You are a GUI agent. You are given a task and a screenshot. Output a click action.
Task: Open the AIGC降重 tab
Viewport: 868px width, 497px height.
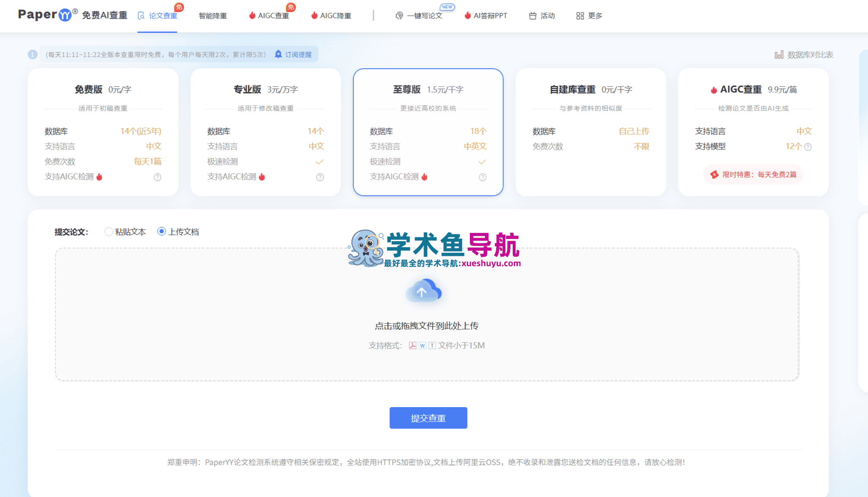[331, 16]
